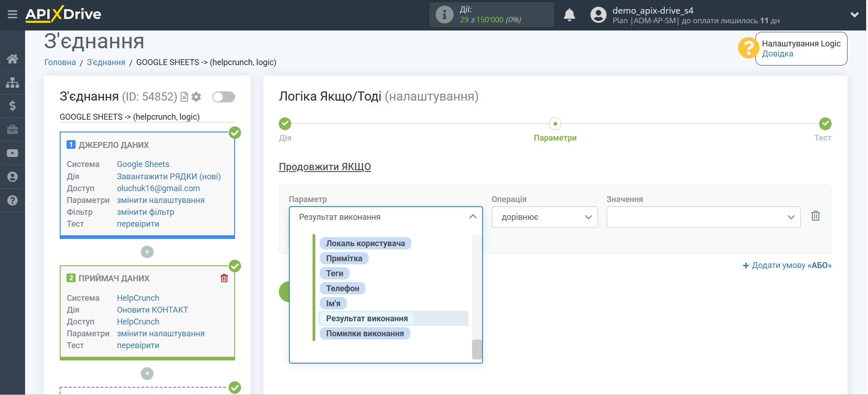This screenshot has height=395, width=868.
Task: Open the Операція dorівнює dropdown
Action: click(544, 217)
